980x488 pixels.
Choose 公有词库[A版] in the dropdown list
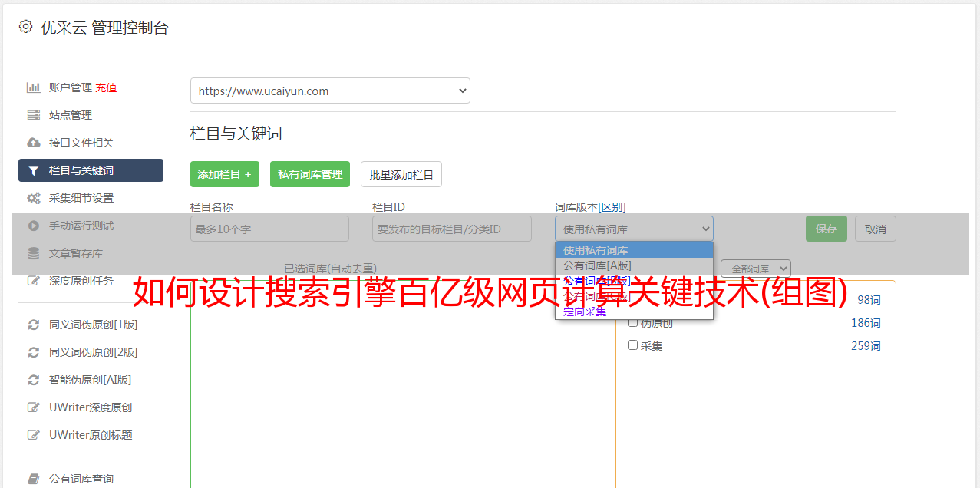tap(634, 265)
